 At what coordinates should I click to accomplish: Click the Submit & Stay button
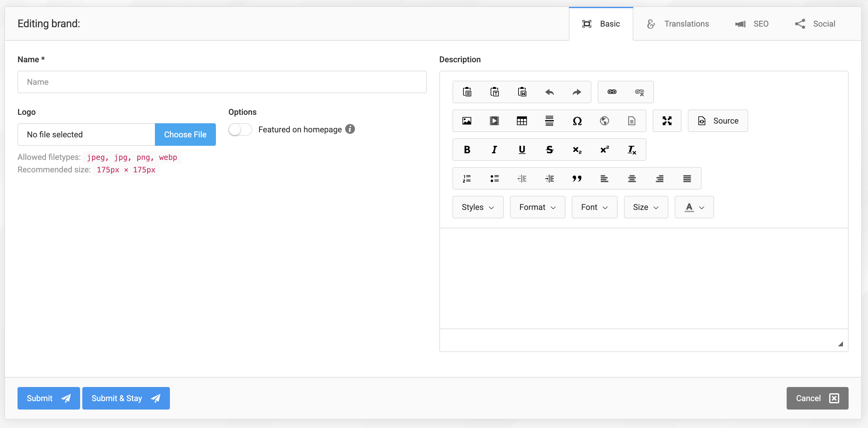pyautogui.click(x=126, y=398)
